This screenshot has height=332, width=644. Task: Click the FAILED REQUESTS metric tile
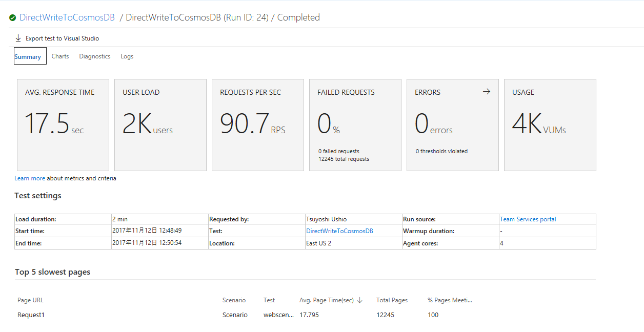tap(355, 125)
